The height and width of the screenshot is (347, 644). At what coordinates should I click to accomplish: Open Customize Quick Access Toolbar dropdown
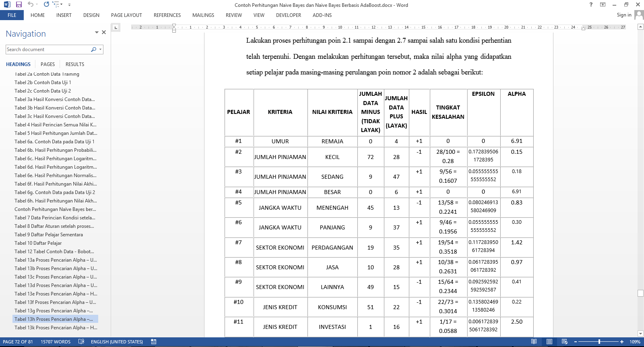(x=69, y=5)
